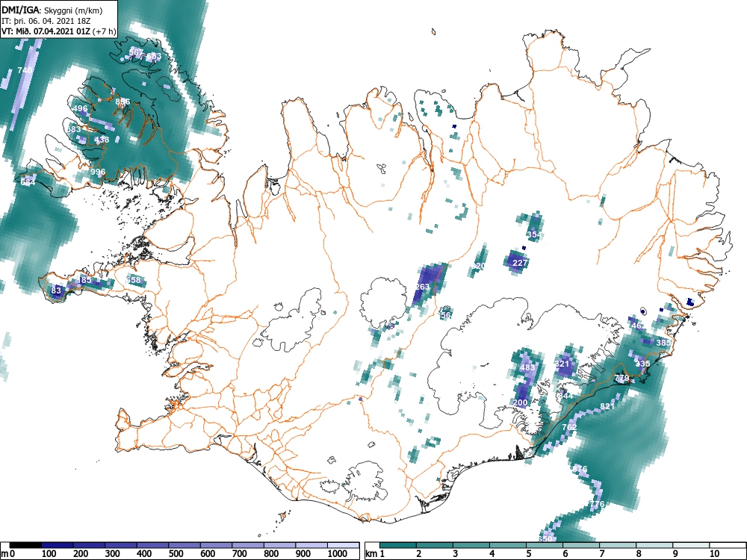
Task: Click the dark blue 100–200 m legend swatch
Action: 58,545
